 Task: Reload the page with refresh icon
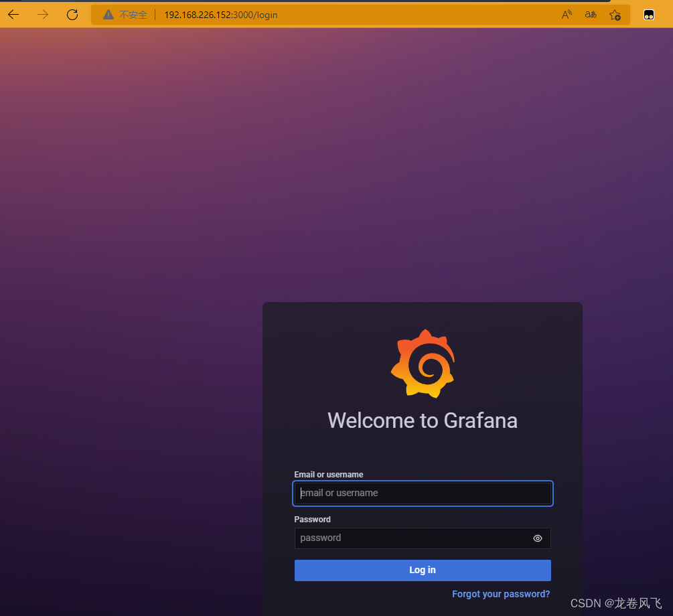(72, 15)
